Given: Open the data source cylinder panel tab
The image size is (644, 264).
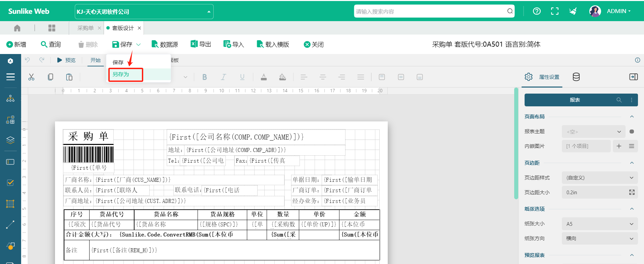Looking at the screenshot, I should tap(576, 77).
